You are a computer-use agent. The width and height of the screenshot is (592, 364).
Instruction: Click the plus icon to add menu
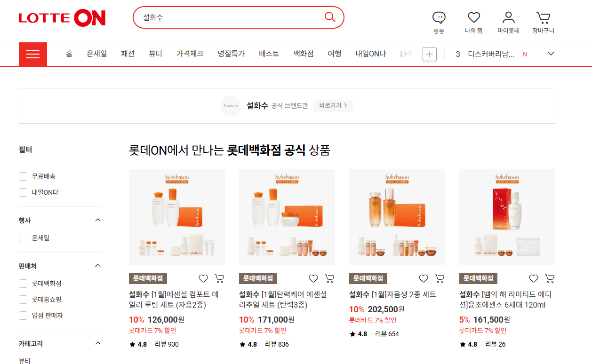pos(430,54)
